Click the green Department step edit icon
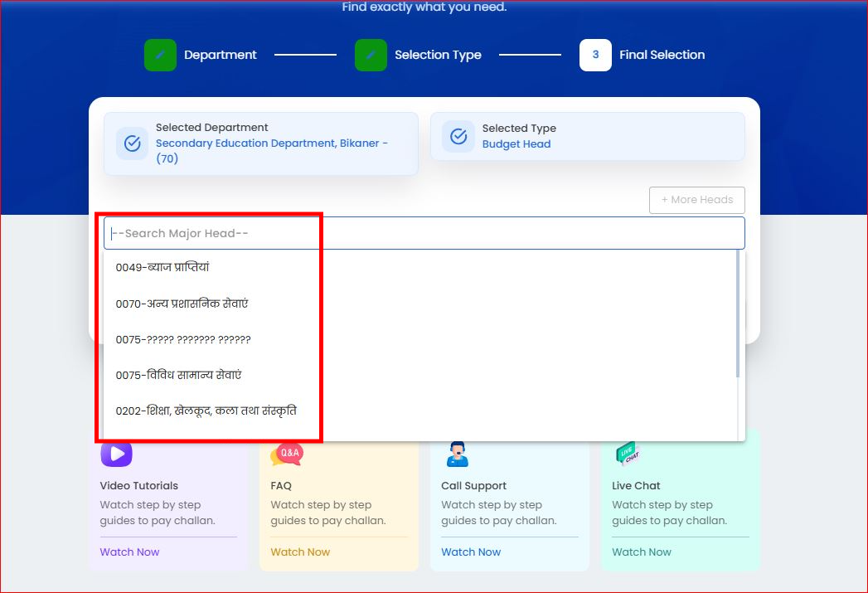The height and width of the screenshot is (593, 868). tap(160, 55)
